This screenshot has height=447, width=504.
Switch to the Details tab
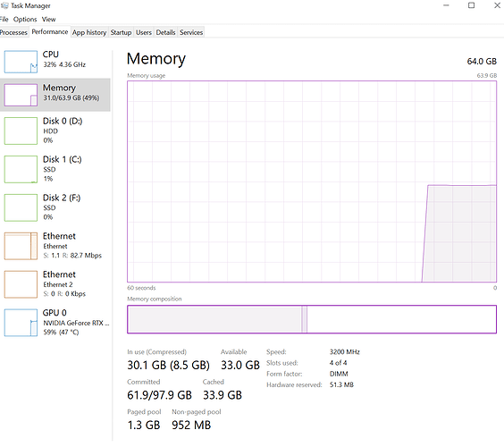pos(165,32)
